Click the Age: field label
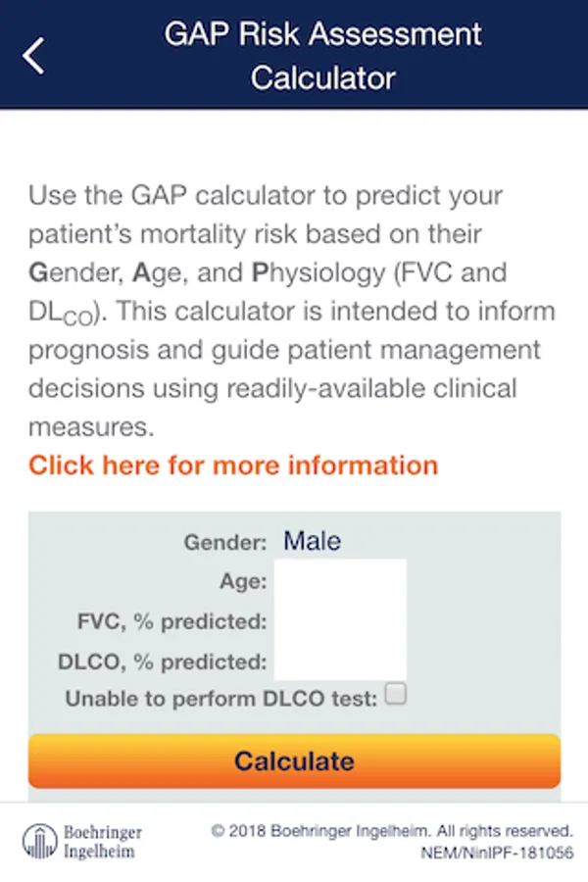 (243, 581)
